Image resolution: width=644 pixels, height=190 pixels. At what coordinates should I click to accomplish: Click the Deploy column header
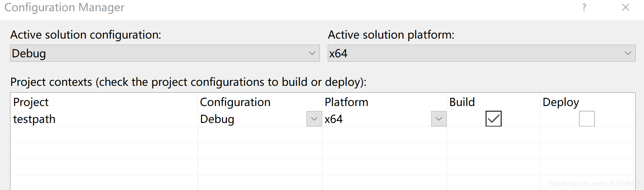(560, 102)
